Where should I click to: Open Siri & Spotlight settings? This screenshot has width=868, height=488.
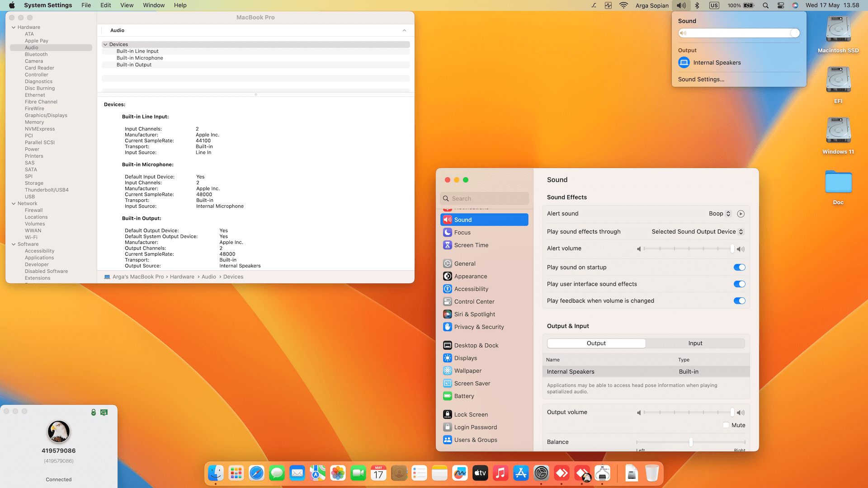484,314
